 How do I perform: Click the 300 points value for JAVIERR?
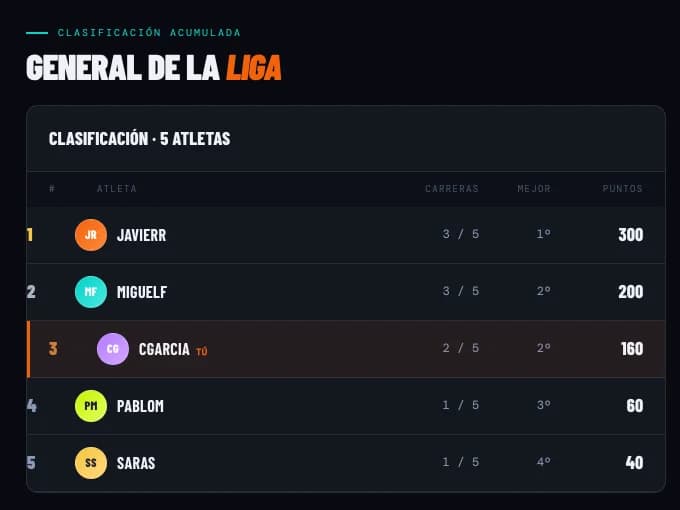click(x=631, y=235)
